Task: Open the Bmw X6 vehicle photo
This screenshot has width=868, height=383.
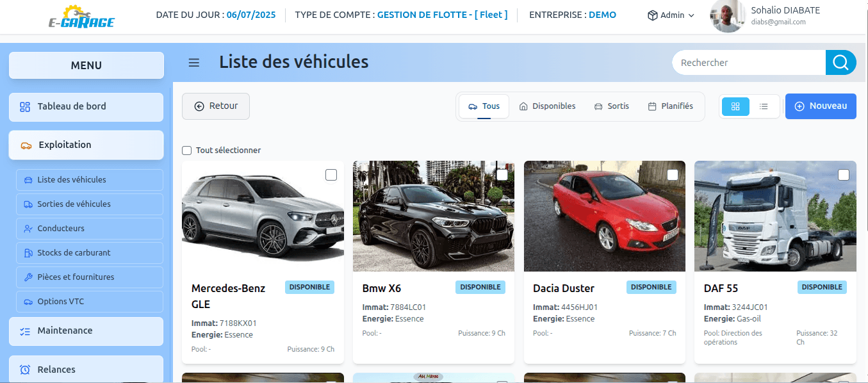Action: (434, 216)
